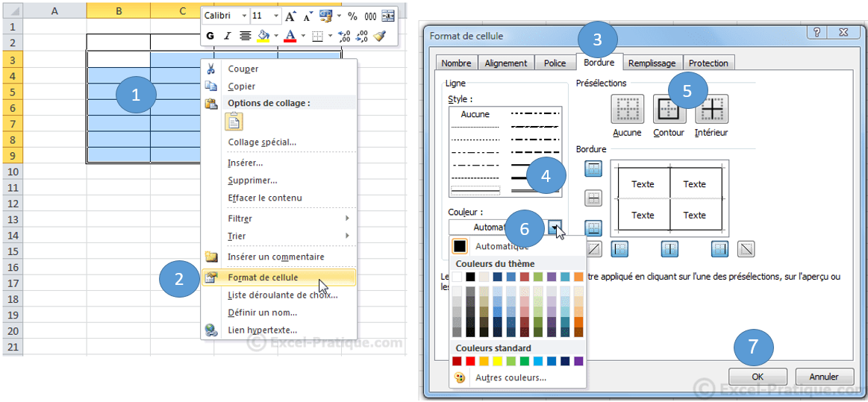Click the decrease decimal icon

point(361,36)
